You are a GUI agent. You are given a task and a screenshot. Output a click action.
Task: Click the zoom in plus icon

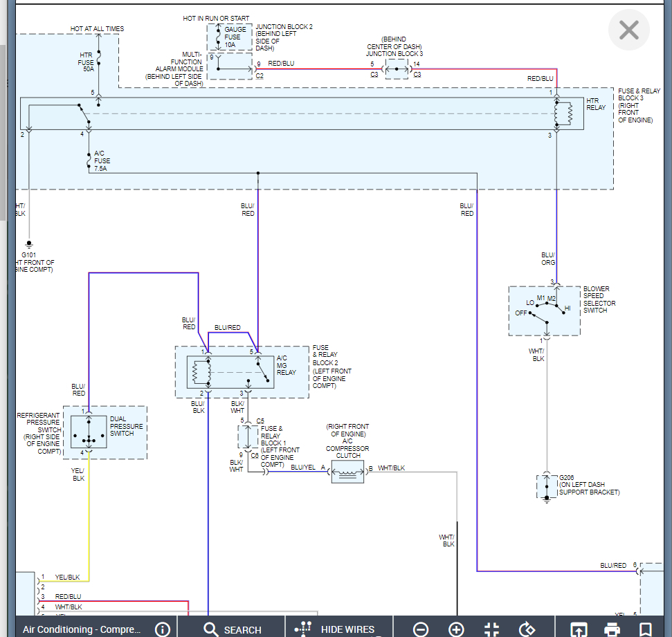(456, 629)
